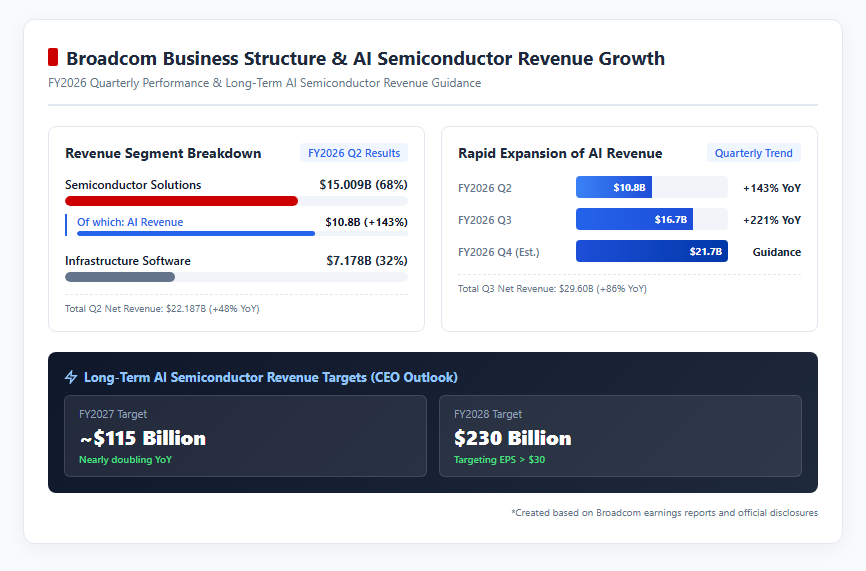Screen dimensions: 866x571
Task: Click the $7.178B (32%) value
Action: tap(367, 261)
